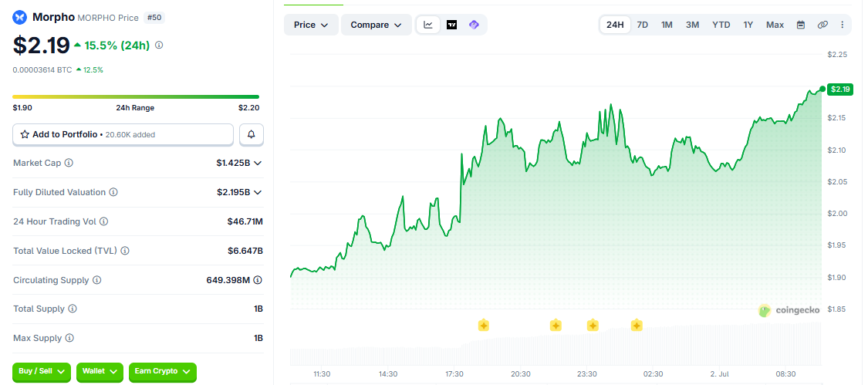868x385 pixels.
Task: Open the 24 Hour Trading Vol info icon
Action: pyautogui.click(x=103, y=221)
